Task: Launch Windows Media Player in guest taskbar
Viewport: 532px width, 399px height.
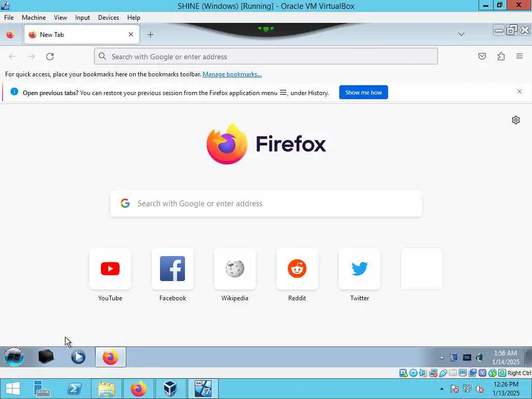Action: coord(78,357)
